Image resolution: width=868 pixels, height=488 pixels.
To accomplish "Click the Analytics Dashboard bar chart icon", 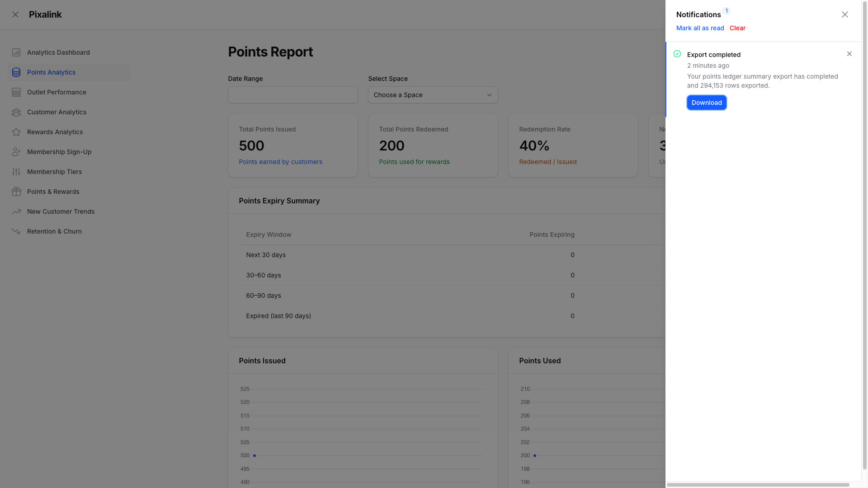I will click(16, 52).
